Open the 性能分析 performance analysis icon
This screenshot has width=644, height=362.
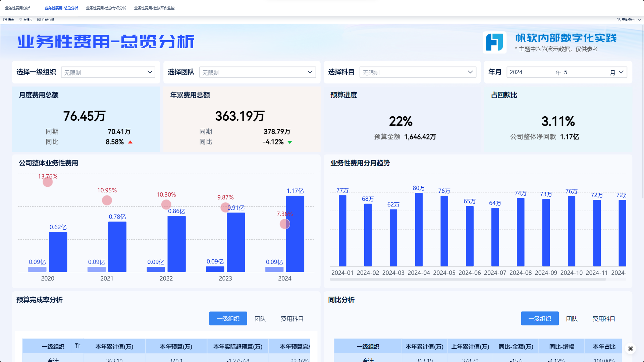click(x=39, y=20)
